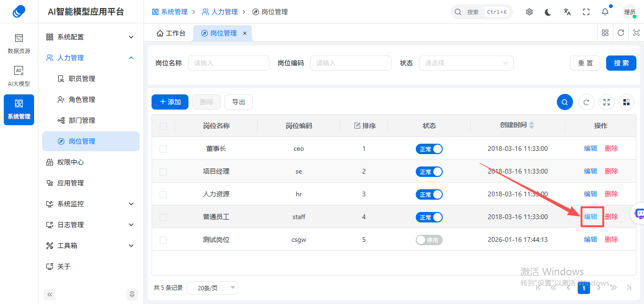Click the 排序 column edit icon
644x304 pixels.
pos(358,126)
